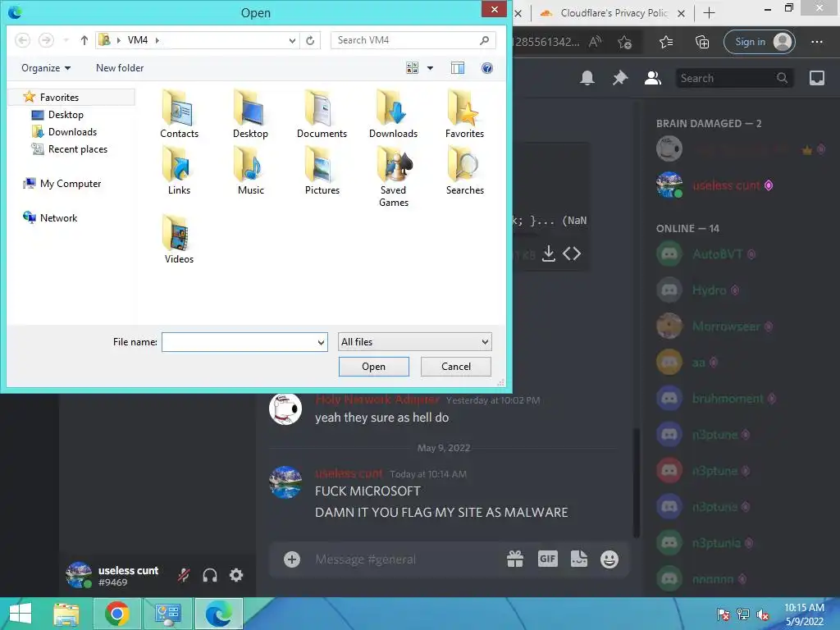This screenshot has width=840, height=630.
Task: Open the All files type dropdown
Action: click(x=414, y=342)
